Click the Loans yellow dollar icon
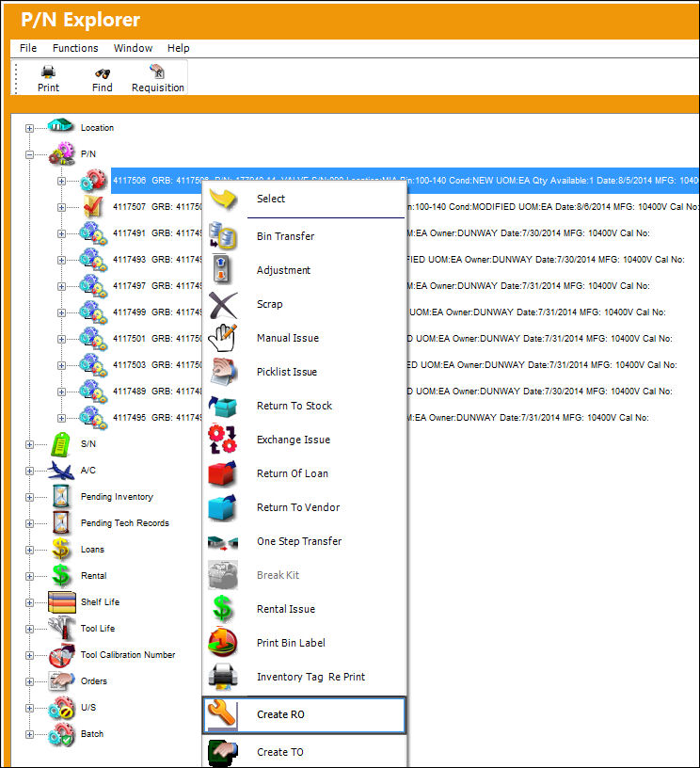 click(x=61, y=549)
